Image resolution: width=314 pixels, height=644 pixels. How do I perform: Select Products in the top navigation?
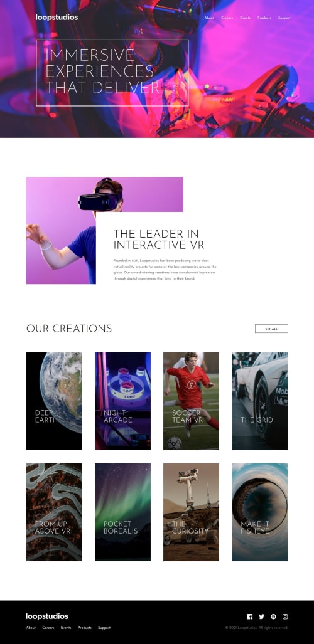pos(264,18)
